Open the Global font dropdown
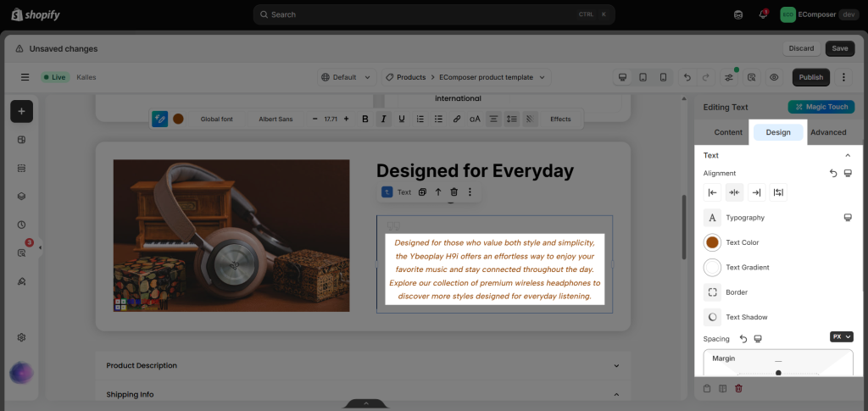Image resolution: width=868 pixels, height=411 pixels. click(216, 119)
